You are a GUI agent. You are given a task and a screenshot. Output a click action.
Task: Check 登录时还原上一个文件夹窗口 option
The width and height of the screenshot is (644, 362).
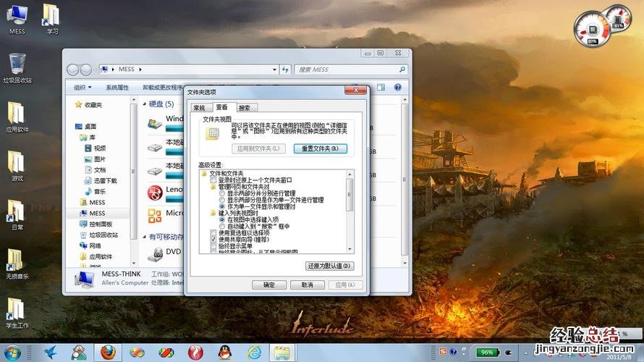[x=213, y=180]
